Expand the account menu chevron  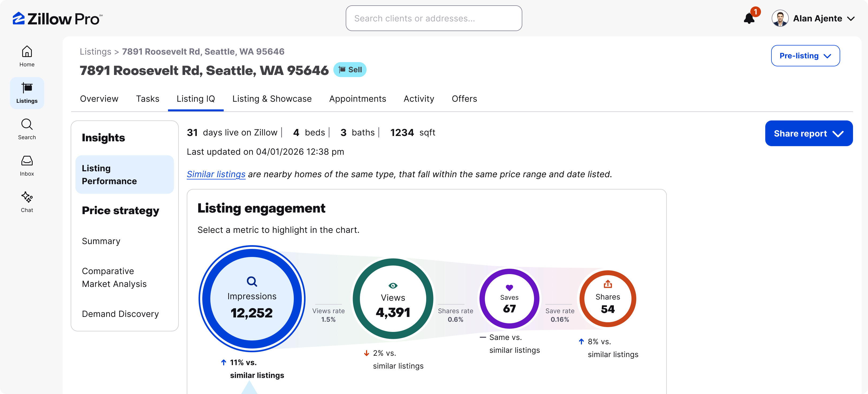point(851,18)
